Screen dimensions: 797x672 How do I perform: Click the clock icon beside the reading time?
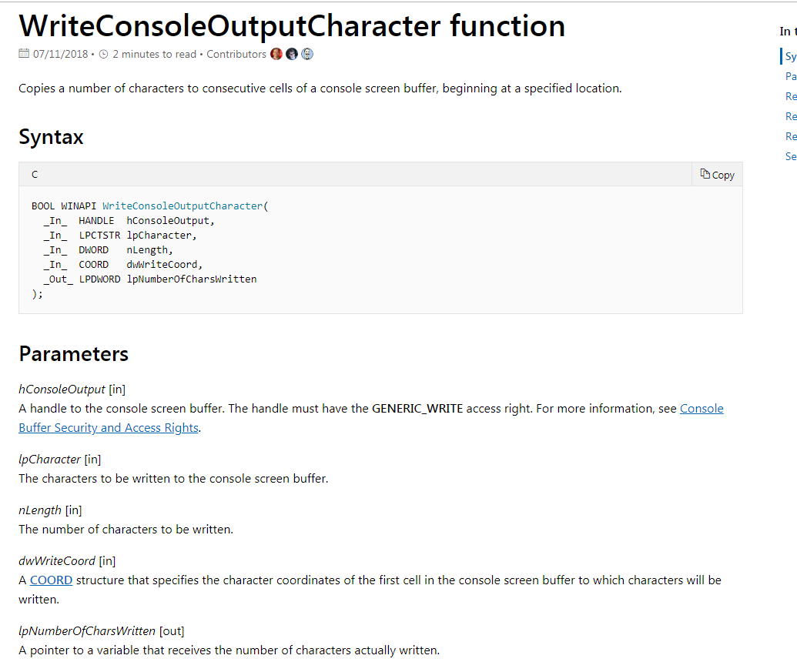(104, 54)
